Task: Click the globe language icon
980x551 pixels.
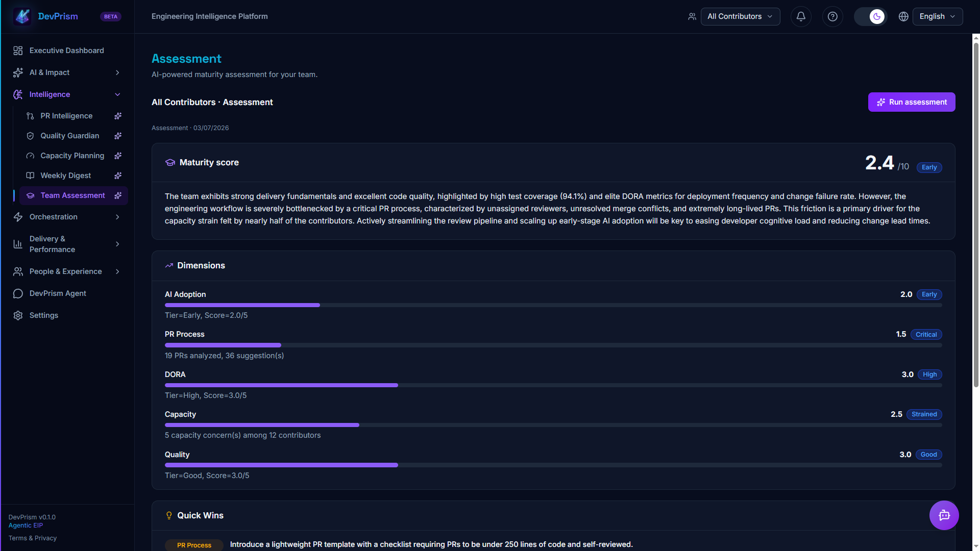Action: 903,16
